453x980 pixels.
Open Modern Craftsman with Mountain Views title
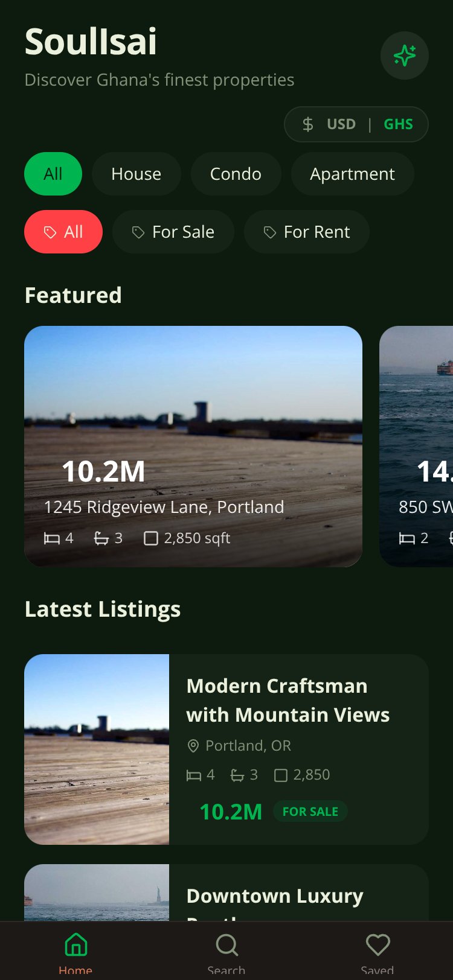(288, 700)
